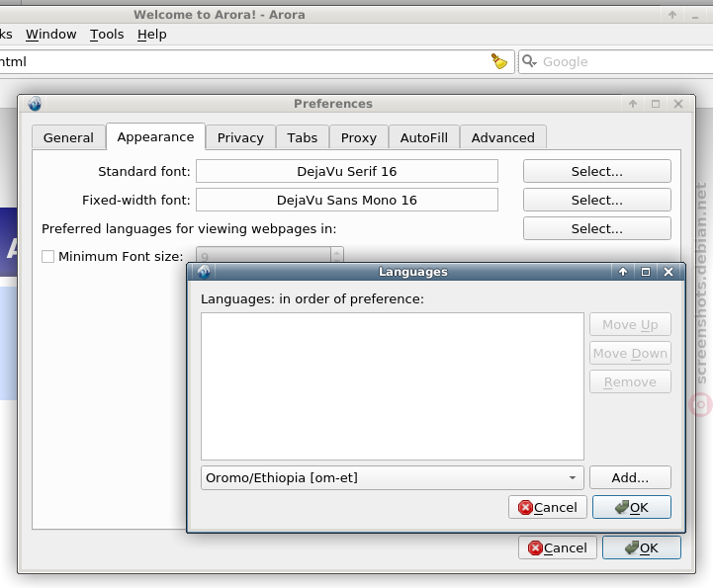Open the search engine magnifier dropdown
713x588 pixels.
pyautogui.click(x=529, y=61)
